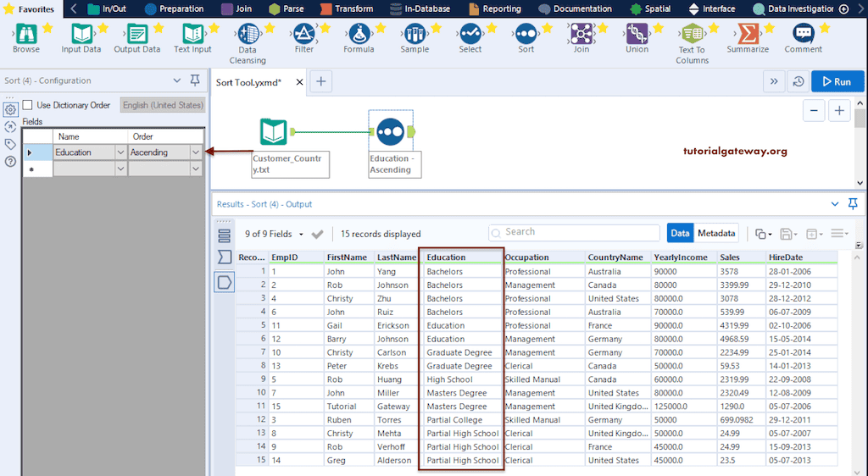The height and width of the screenshot is (476, 868).
Task: Open the Preparation tool category tab
Action: coord(174,9)
